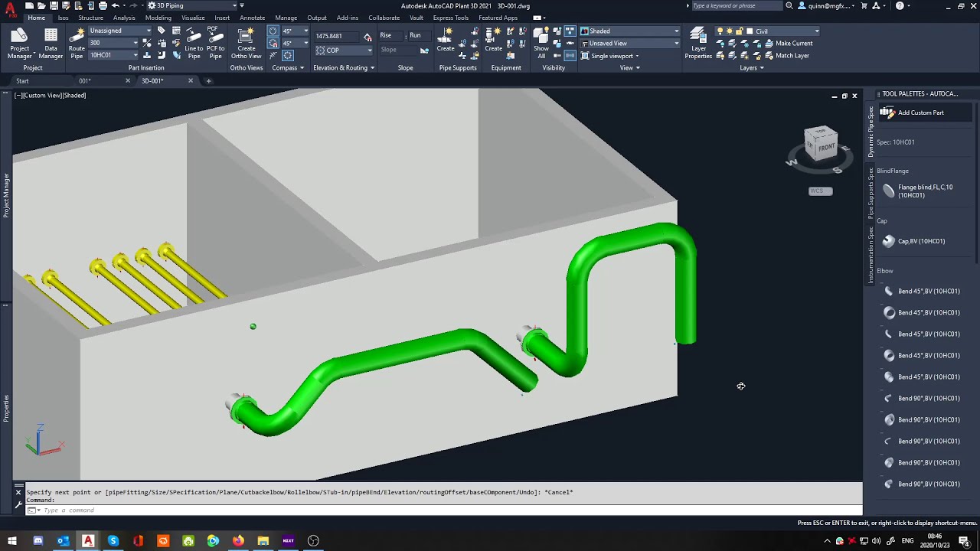Click Match Layer button
This screenshot has height=551, width=980.
point(786,56)
